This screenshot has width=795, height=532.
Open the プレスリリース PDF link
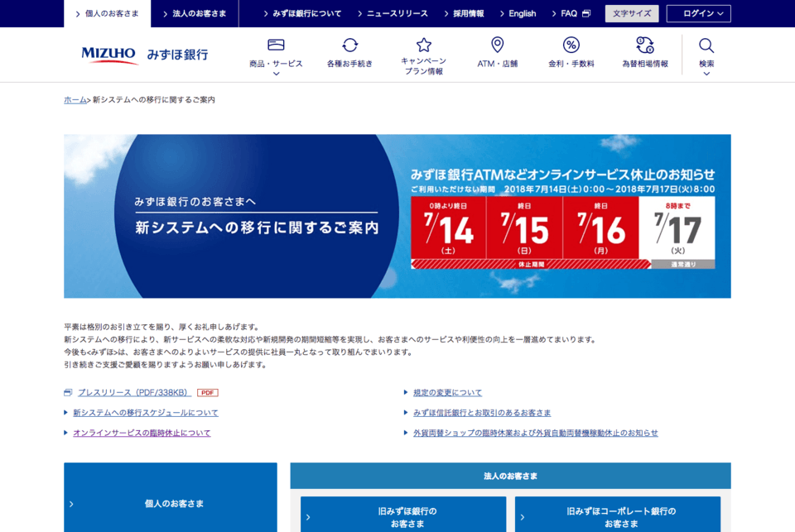pyautogui.click(x=134, y=392)
